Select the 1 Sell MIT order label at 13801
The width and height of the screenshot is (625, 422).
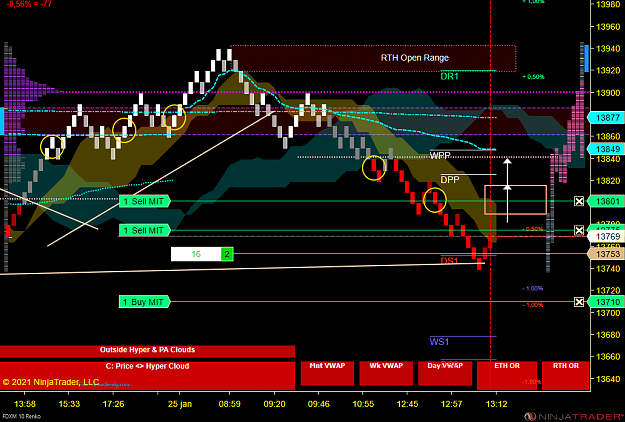click(145, 201)
